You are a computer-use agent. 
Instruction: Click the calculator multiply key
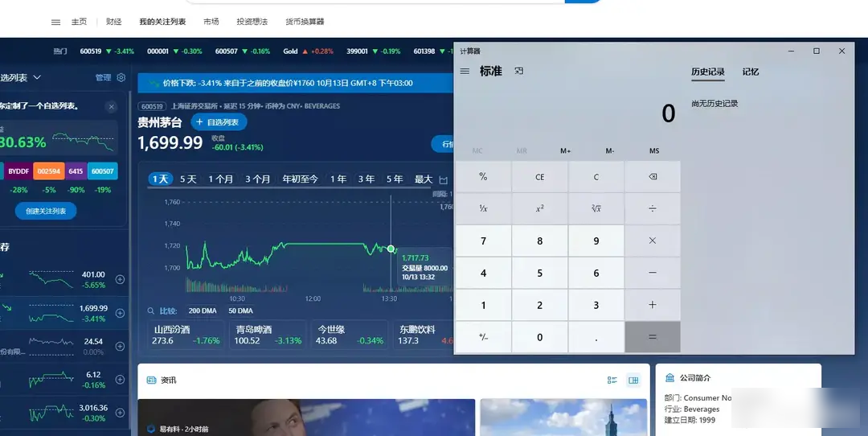coord(653,241)
